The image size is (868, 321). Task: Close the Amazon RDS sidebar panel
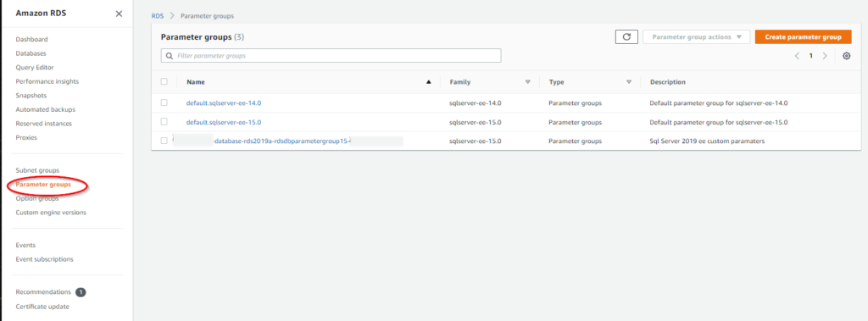[119, 14]
